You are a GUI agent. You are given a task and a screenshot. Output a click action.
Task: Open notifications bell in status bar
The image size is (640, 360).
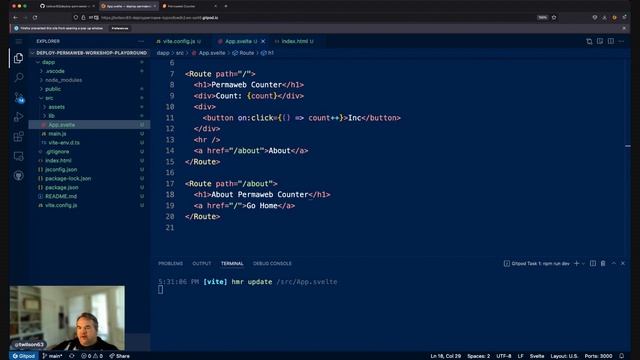621,356
